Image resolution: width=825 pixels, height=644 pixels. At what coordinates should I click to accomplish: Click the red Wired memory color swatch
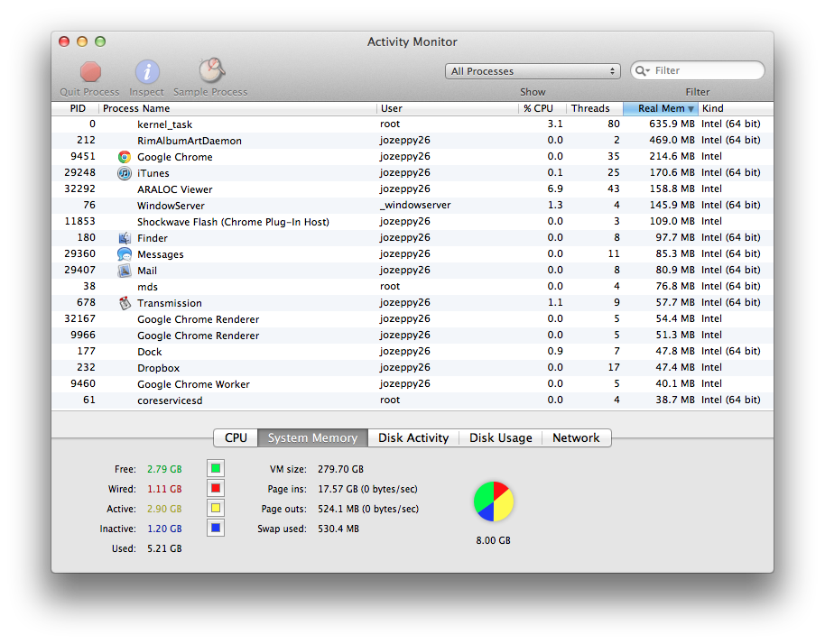point(216,488)
